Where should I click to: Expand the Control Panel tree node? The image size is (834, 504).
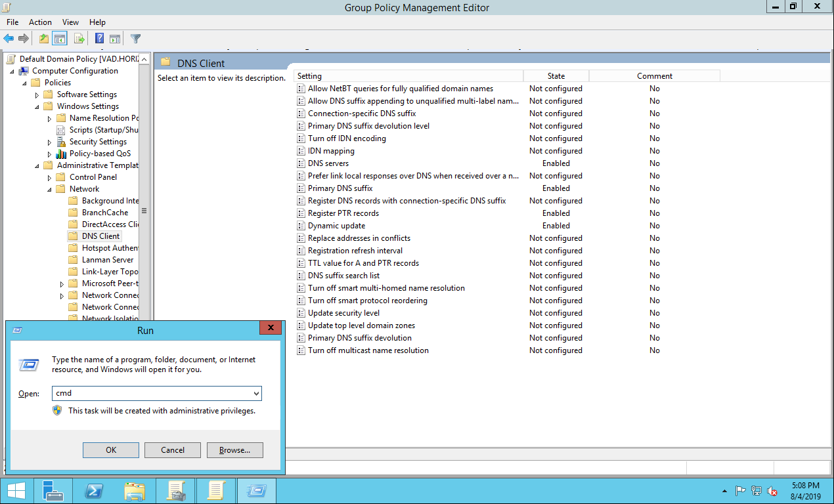[49, 178]
